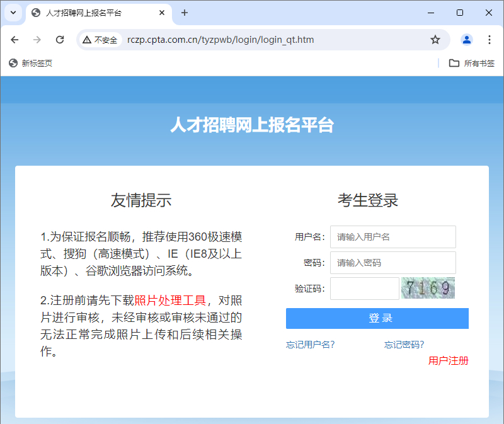Click the 密码 input field
This screenshot has width=504, height=424.
[392, 263]
